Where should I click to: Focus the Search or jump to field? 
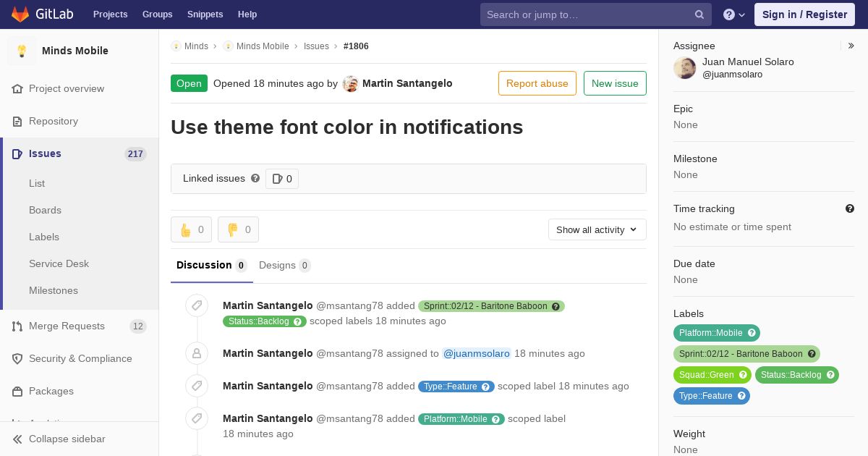pyautogui.click(x=596, y=14)
